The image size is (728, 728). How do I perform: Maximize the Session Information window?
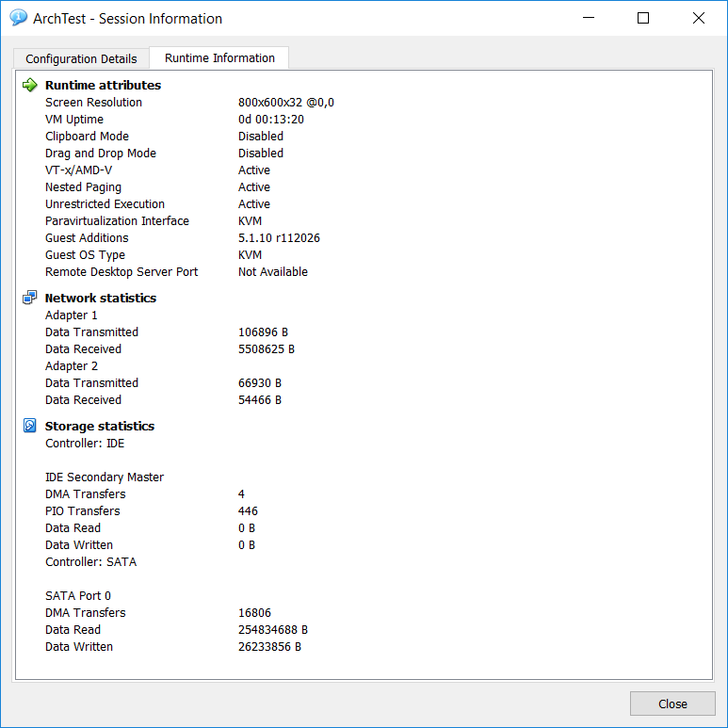point(643,18)
